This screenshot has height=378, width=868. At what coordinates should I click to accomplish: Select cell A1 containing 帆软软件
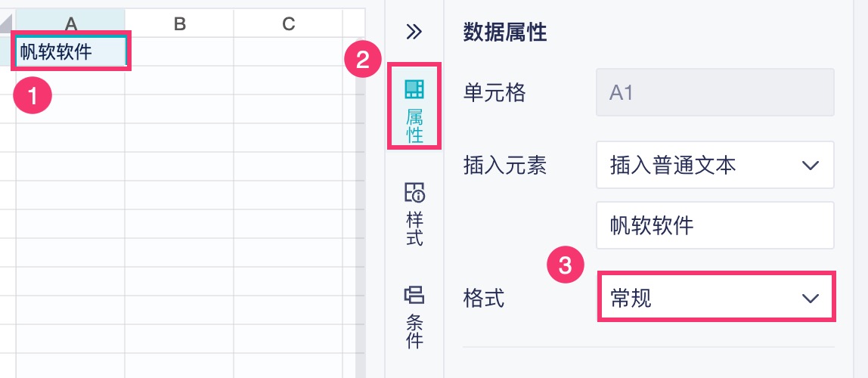click(x=70, y=51)
